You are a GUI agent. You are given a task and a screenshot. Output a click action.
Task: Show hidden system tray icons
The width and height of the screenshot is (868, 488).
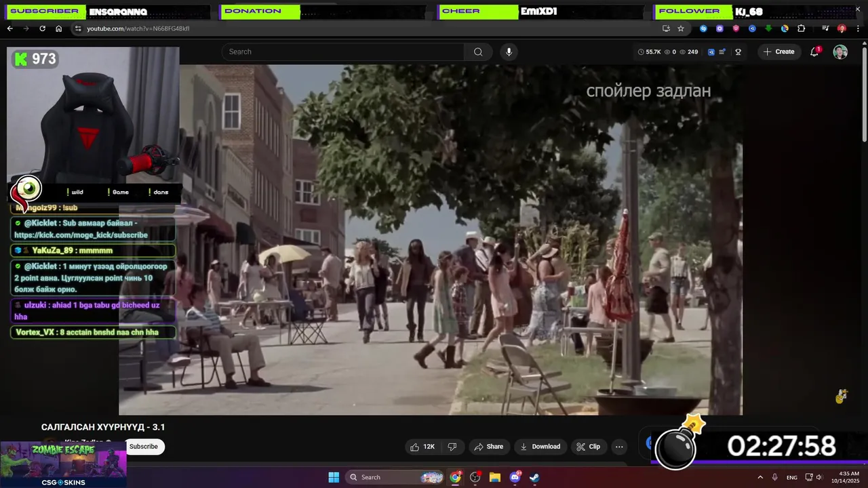760,477
